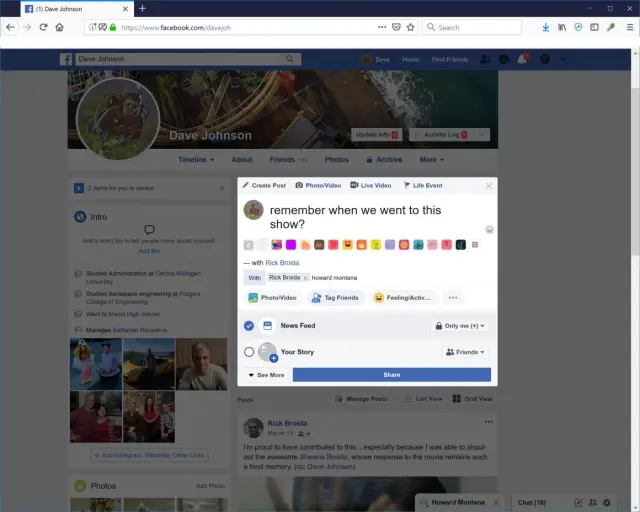Screen dimensions: 640x512
Task: Click the Update Info button
Action: pos(376,134)
